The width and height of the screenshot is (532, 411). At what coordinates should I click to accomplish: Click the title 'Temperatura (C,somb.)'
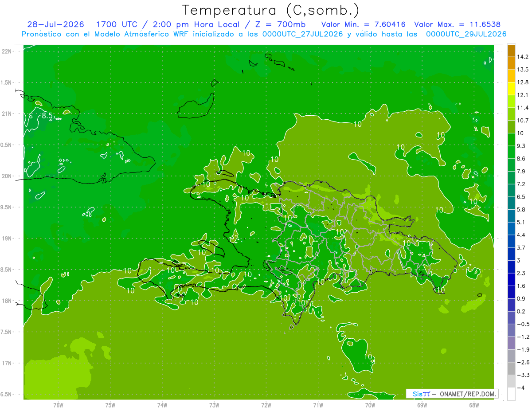271,10
